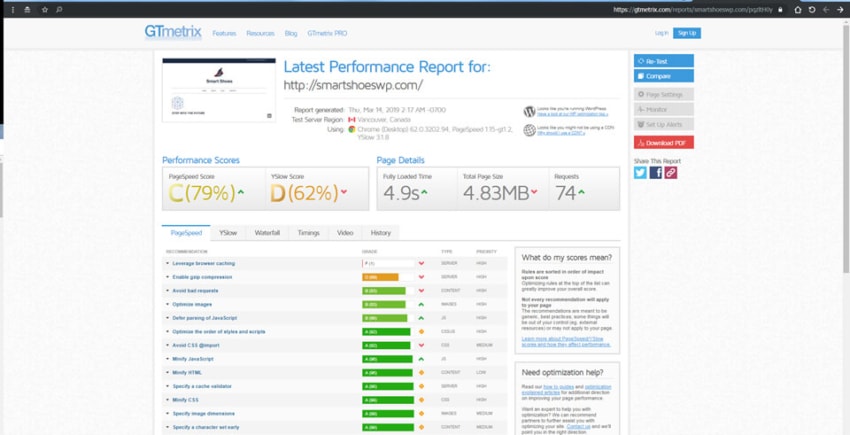This screenshot has width=850, height=435.
Task: Click orange diamond on Minify HTML row
Action: 421,373
